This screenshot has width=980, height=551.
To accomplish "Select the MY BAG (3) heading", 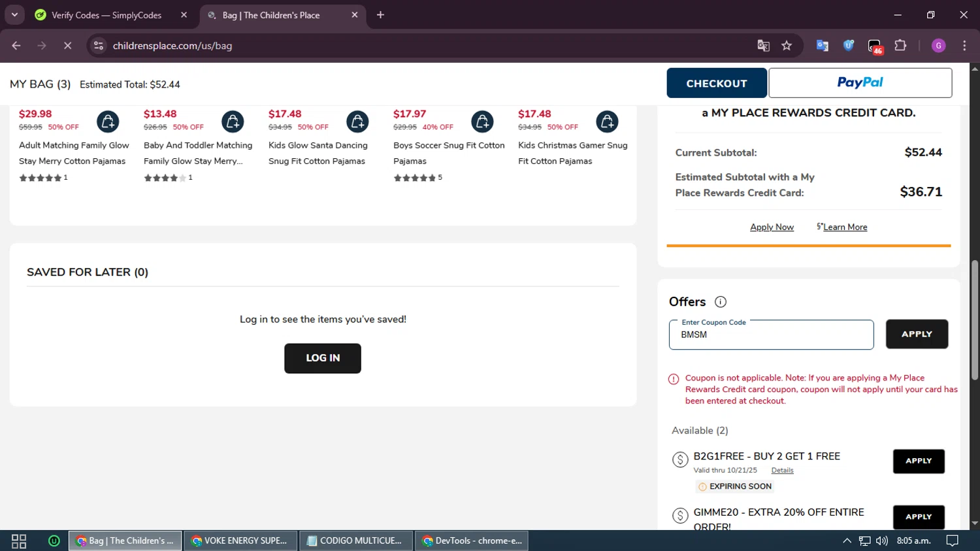I will (x=41, y=84).
